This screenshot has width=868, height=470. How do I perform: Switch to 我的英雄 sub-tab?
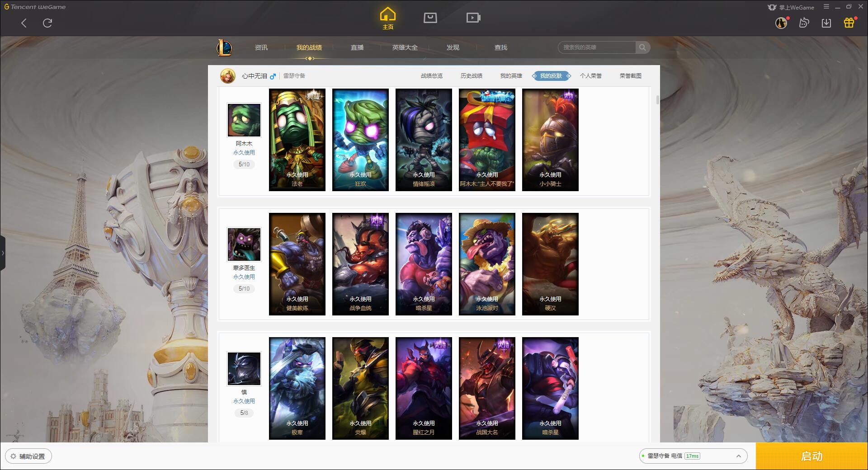pyautogui.click(x=511, y=76)
